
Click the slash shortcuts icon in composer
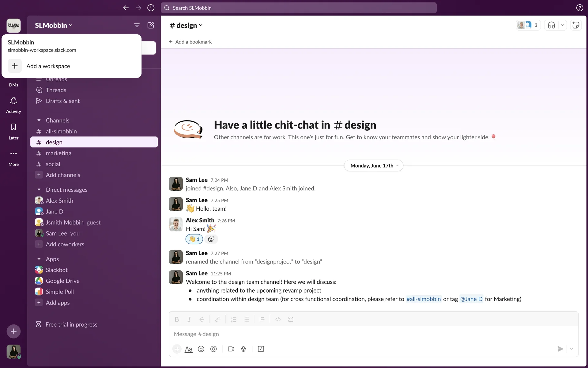click(261, 349)
